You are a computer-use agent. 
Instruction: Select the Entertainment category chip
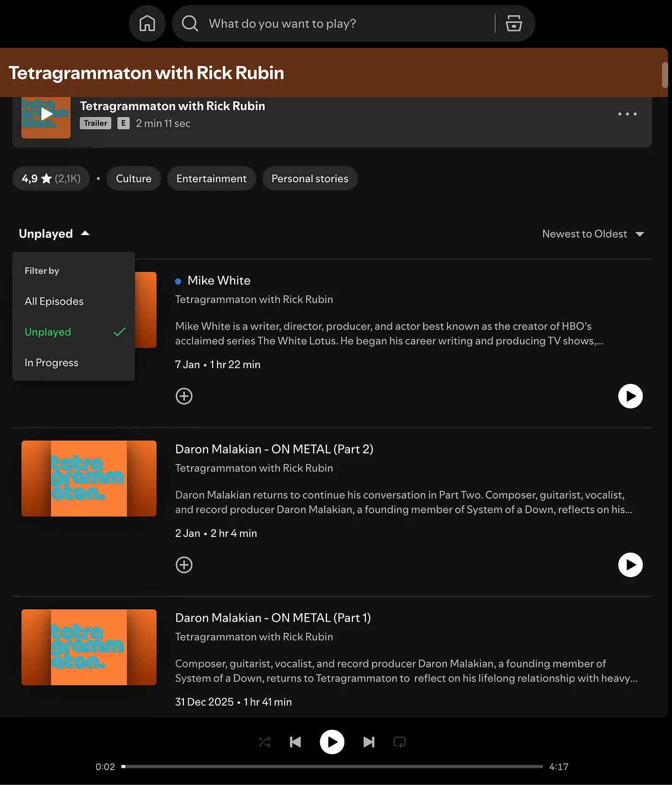(x=212, y=178)
